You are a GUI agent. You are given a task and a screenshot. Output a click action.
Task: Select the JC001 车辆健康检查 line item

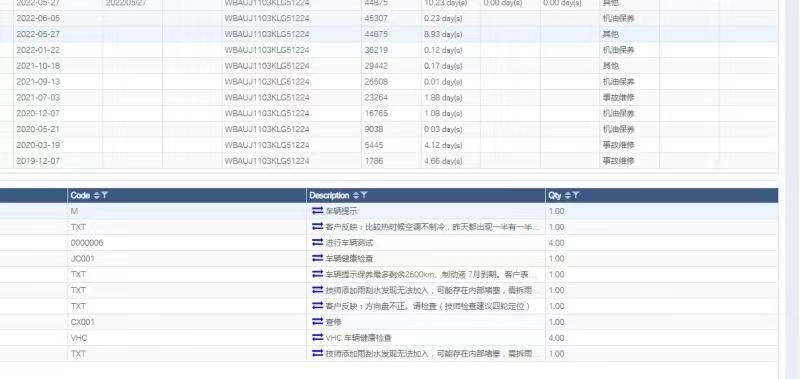tap(389, 259)
